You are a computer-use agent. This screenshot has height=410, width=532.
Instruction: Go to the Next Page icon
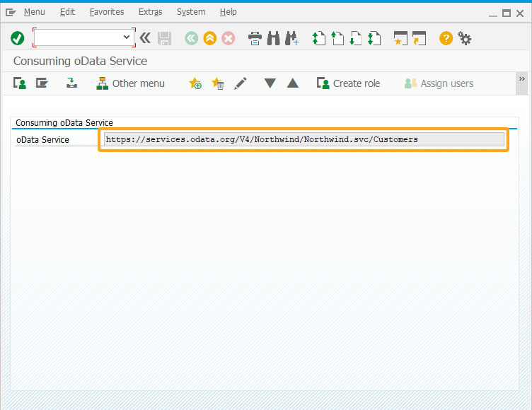click(x=356, y=38)
